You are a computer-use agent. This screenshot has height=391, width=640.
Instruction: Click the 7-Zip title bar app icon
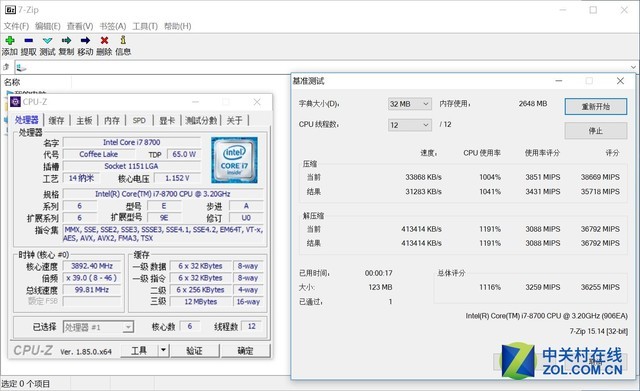(10, 9)
